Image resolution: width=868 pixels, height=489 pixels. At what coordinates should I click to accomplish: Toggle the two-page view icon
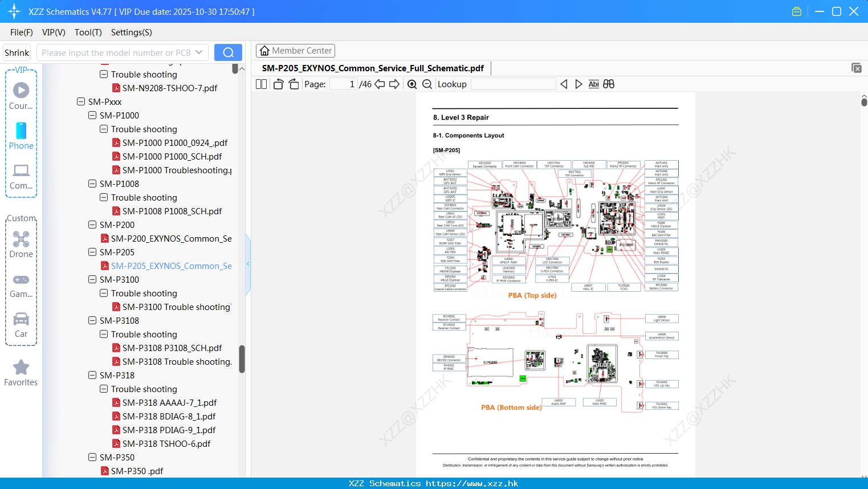pyautogui.click(x=262, y=84)
